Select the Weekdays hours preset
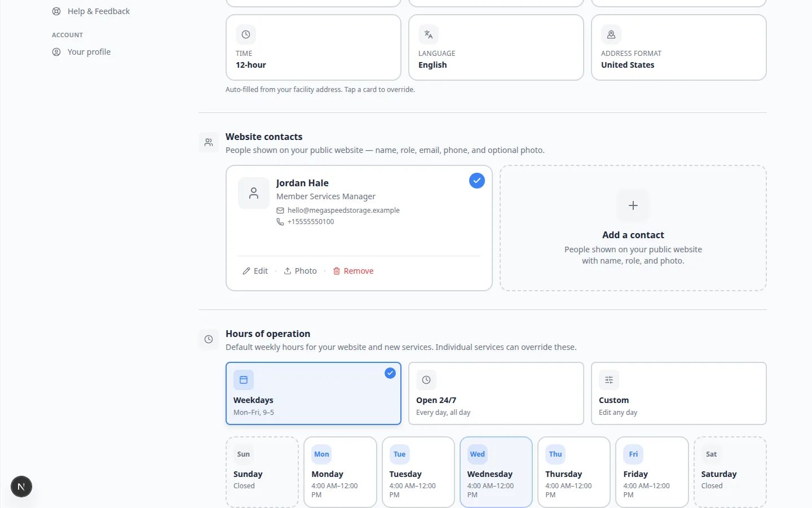The height and width of the screenshot is (508, 812). pyautogui.click(x=314, y=393)
